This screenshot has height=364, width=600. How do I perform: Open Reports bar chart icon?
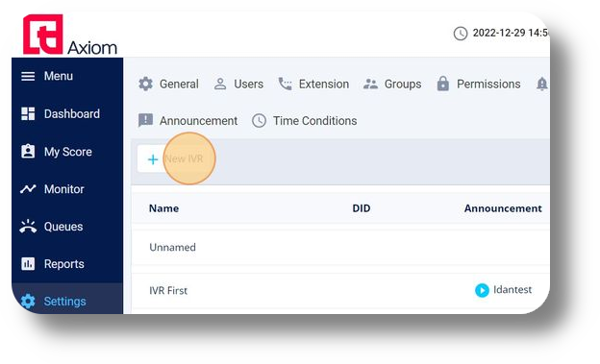tap(28, 264)
